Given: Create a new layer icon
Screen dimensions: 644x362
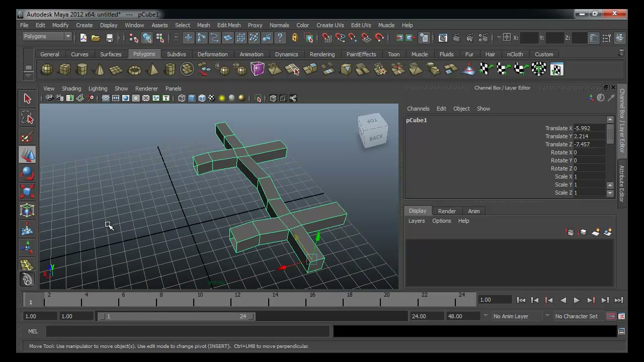Looking at the screenshot, I should [x=596, y=232].
